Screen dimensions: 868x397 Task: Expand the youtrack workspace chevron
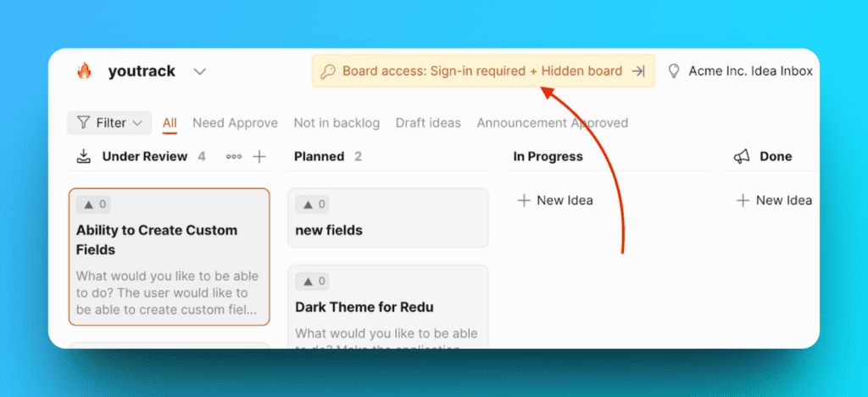pyautogui.click(x=200, y=71)
